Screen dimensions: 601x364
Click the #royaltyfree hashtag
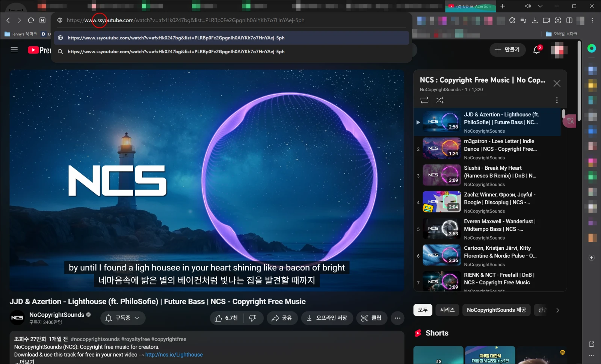coord(136,339)
